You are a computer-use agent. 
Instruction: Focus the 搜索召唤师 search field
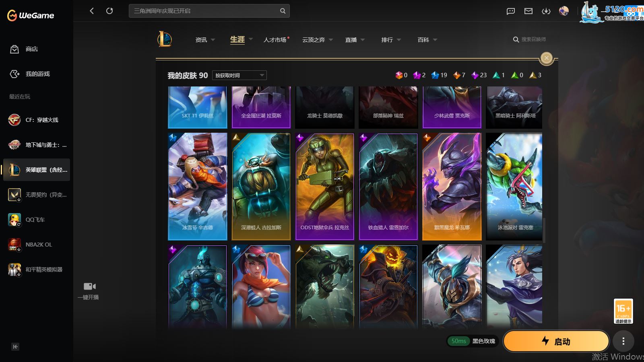533,39
